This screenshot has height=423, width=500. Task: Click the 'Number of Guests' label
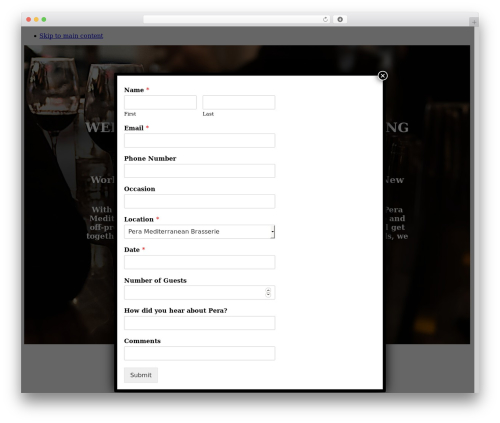point(155,280)
